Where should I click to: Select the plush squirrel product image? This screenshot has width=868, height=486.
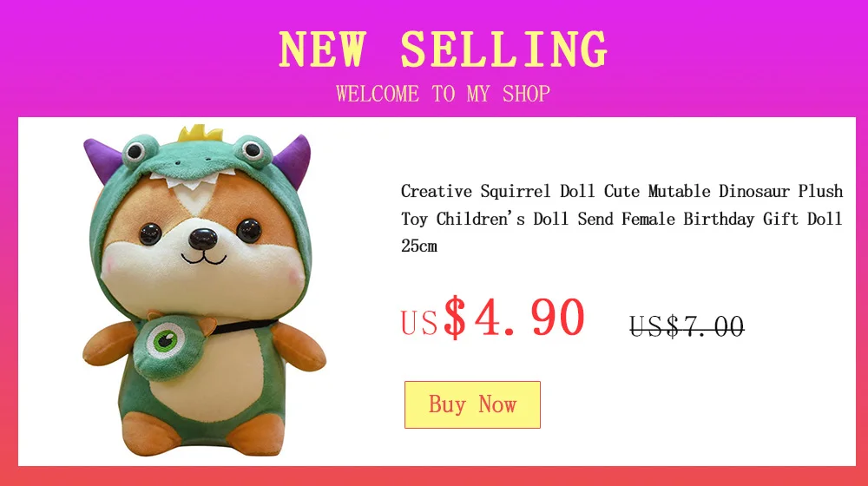point(204,291)
